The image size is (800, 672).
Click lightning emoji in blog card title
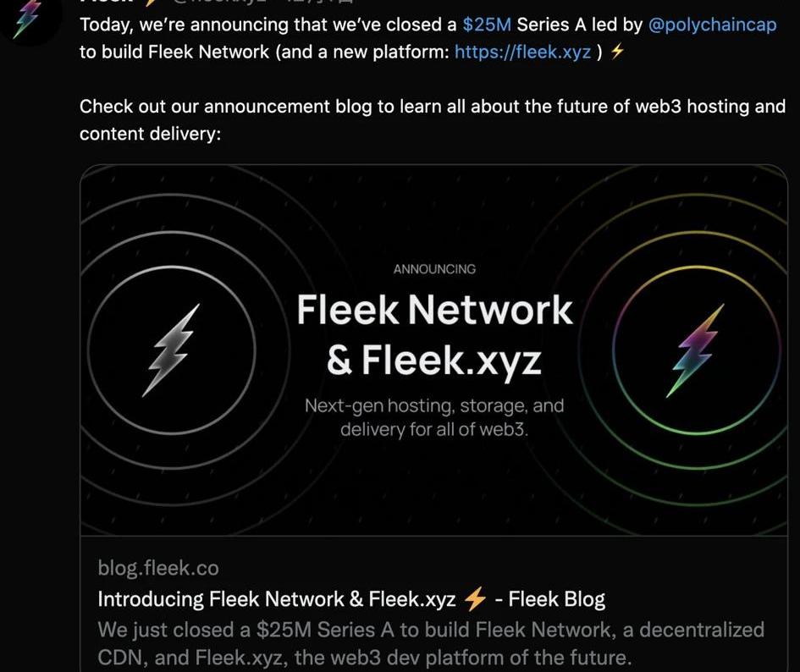476,600
